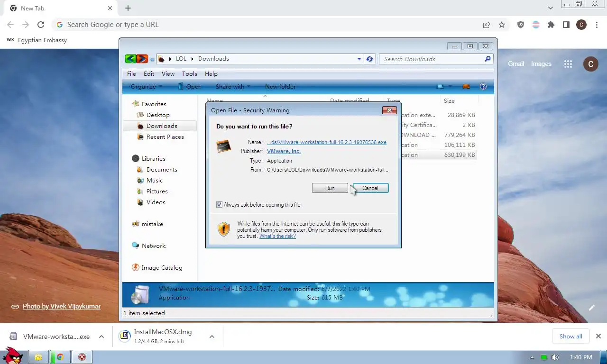Select Network in the navigation pane
Screen dimensions: 607x364
(x=154, y=246)
